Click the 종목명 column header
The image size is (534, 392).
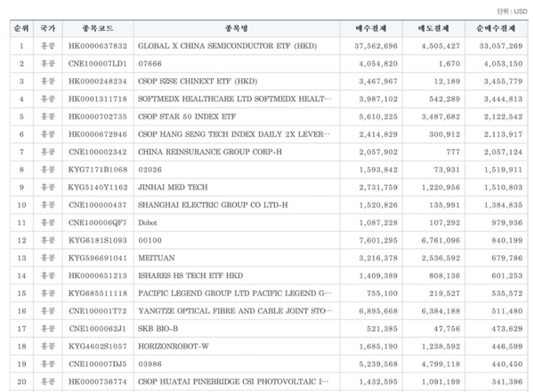(x=237, y=28)
